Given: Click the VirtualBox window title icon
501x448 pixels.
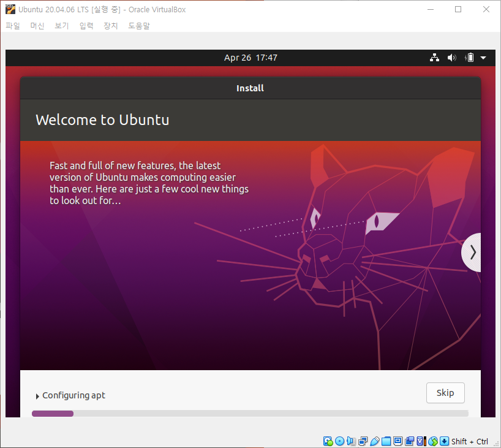Looking at the screenshot, I should pos(10,10).
